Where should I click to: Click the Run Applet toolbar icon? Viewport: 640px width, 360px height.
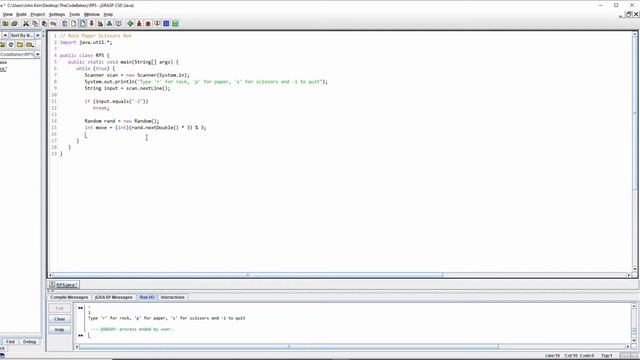[157, 24]
